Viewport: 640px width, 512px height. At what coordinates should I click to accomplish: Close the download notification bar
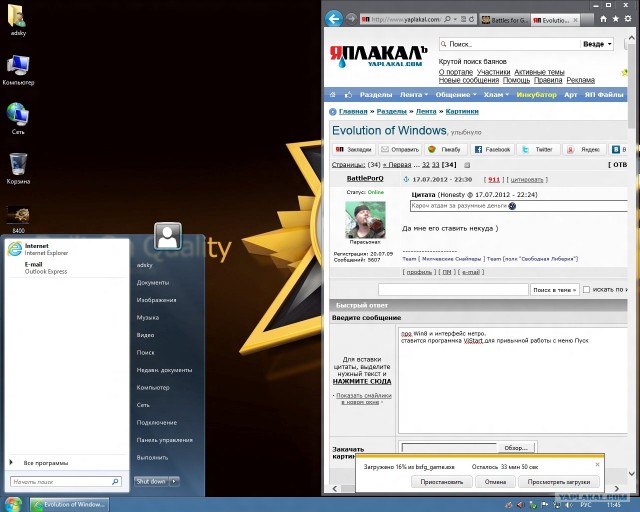point(597,465)
